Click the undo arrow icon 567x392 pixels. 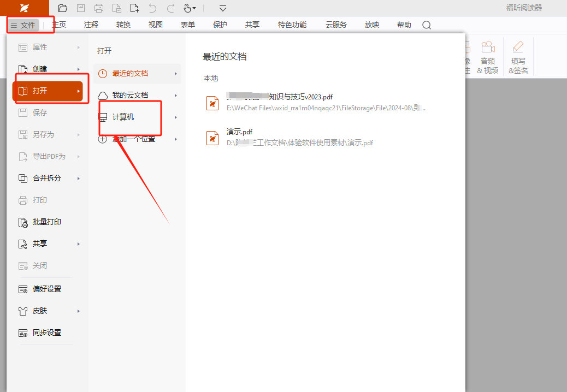[152, 8]
